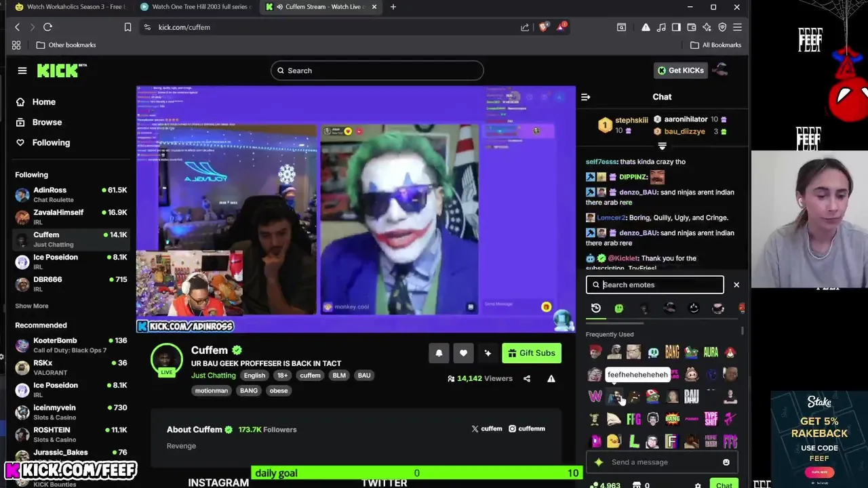Image resolution: width=868 pixels, height=488 pixels.
Task: Open RSKx recommended channel
Action: [71, 367]
